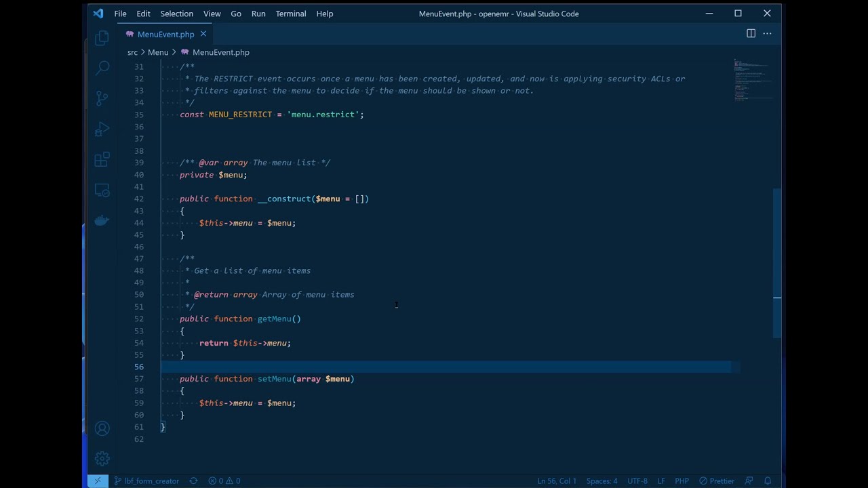868x488 pixels.
Task: Click the '@return array' doc comment
Action: (225, 295)
